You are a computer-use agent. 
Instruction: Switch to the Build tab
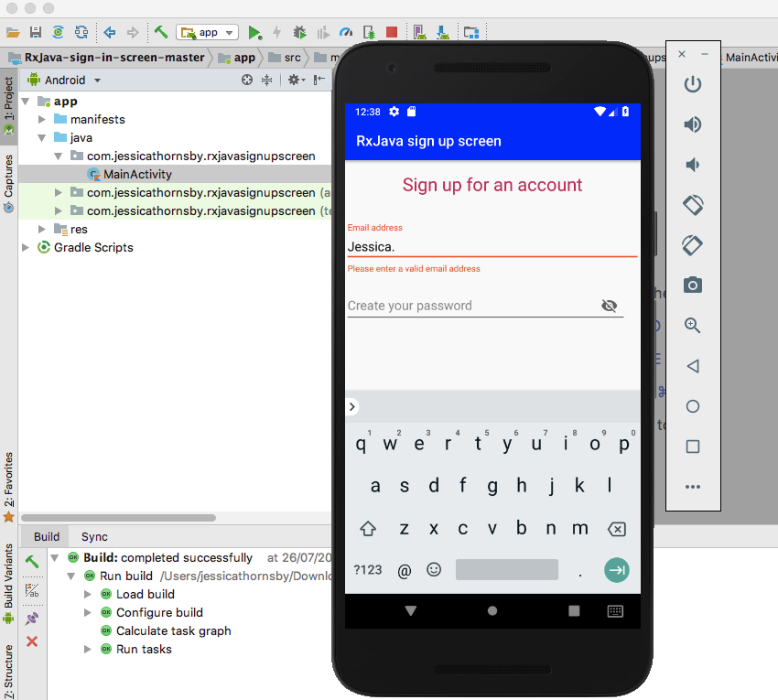click(47, 537)
